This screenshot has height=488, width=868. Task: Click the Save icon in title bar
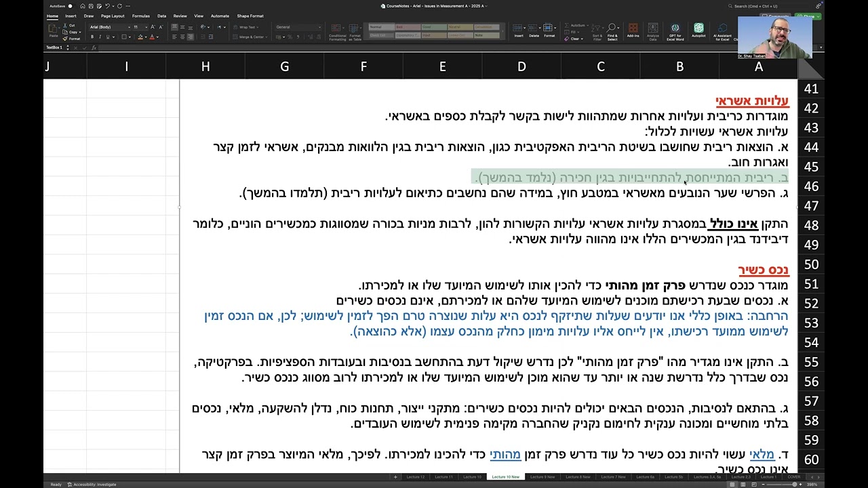point(91,6)
